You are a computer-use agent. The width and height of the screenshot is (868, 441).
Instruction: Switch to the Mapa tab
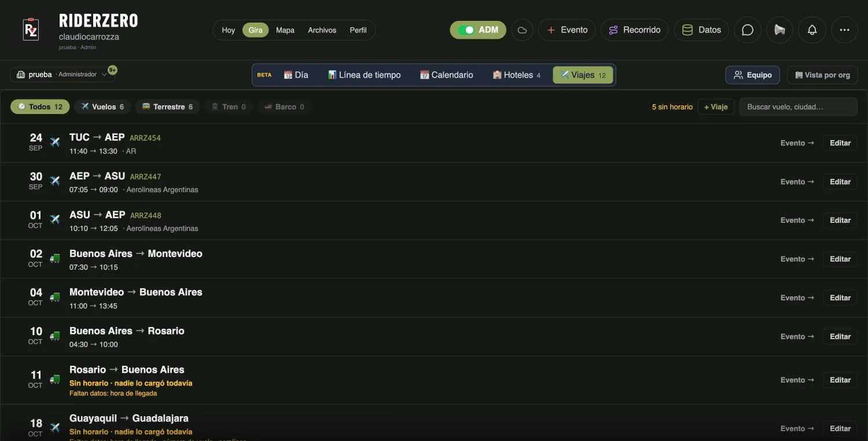tap(285, 30)
